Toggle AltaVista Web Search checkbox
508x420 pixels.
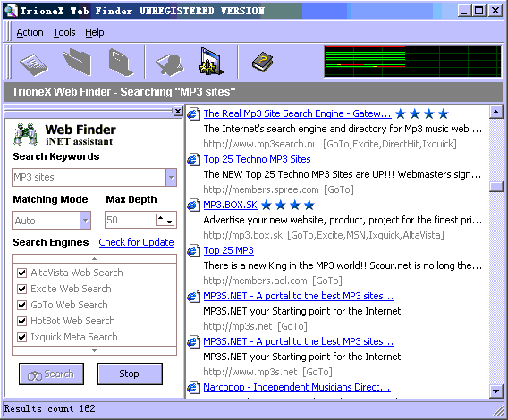click(21, 273)
